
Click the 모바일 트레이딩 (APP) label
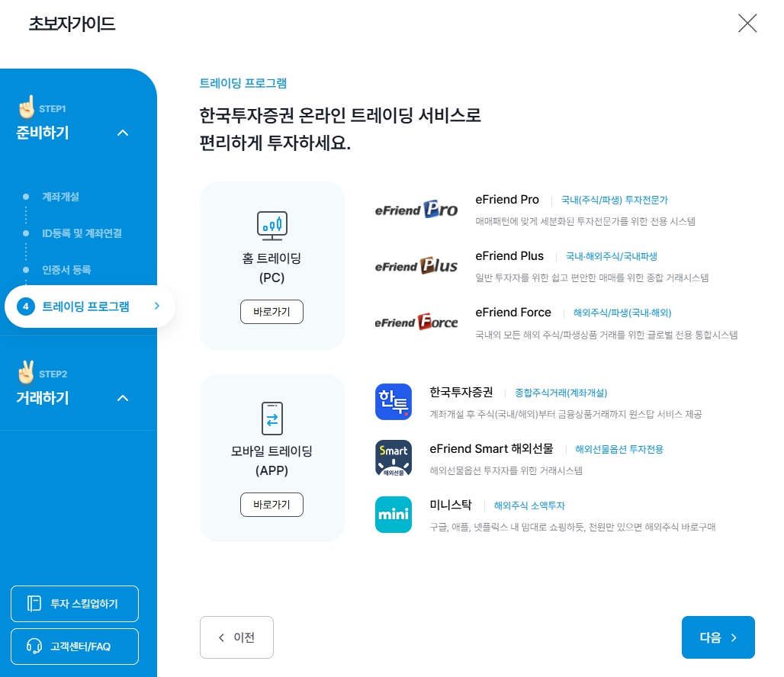pos(272,460)
